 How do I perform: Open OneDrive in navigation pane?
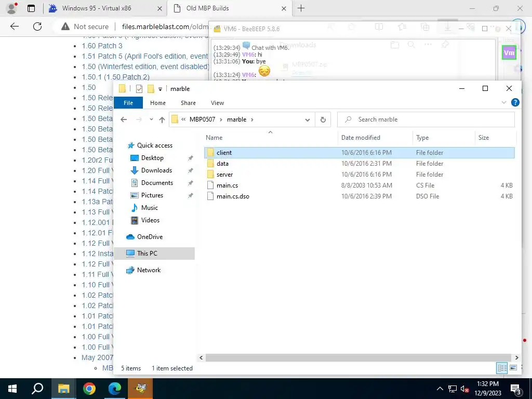point(150,237)
